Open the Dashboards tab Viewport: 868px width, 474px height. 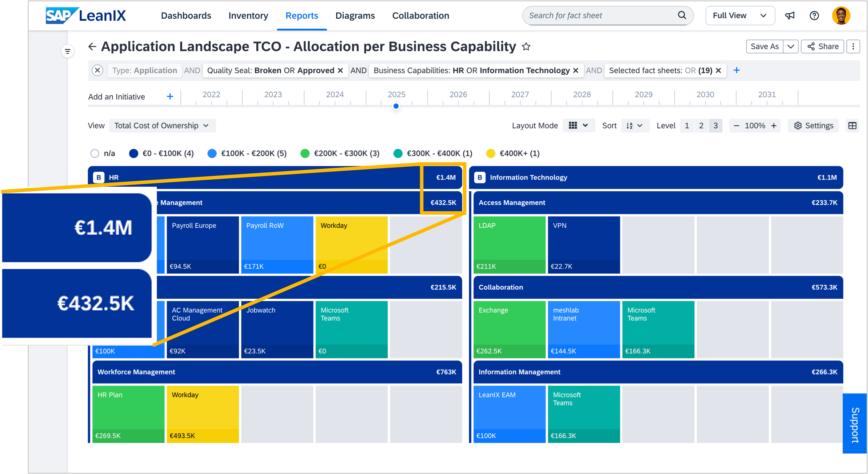pyautogui.click(x=186, y=15)
